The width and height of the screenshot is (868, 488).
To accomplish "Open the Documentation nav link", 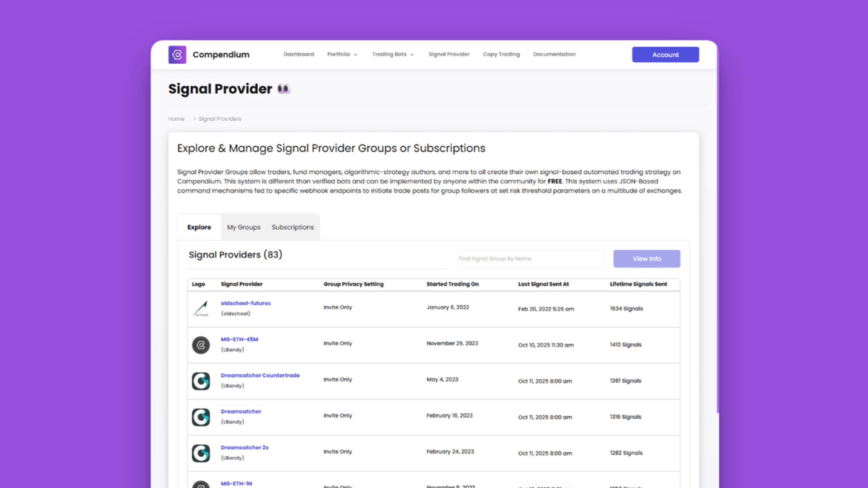I will click(x=554, y=54).
